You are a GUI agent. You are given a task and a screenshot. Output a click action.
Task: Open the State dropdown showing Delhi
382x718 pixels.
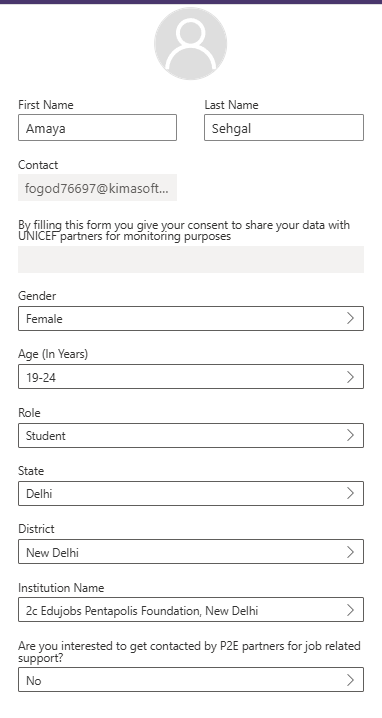(191, 493)
